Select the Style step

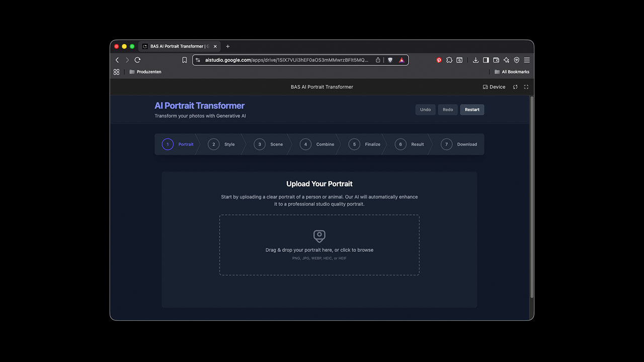pyautogui.click(x=221, y=144)
